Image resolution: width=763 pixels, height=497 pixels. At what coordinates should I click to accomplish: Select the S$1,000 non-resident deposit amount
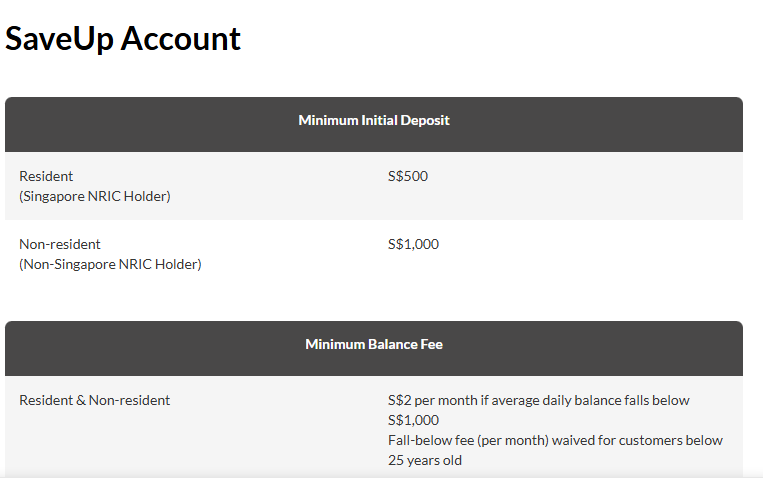[x=413, y=244]
